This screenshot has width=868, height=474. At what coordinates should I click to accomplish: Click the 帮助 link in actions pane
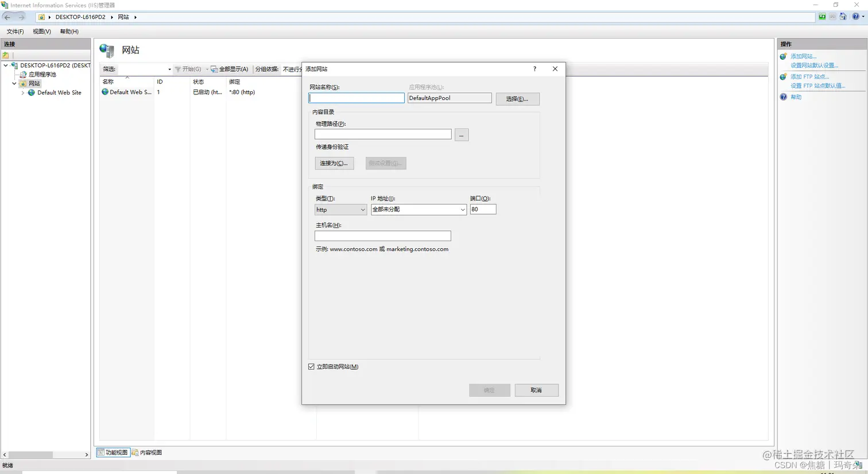[796, 97]
